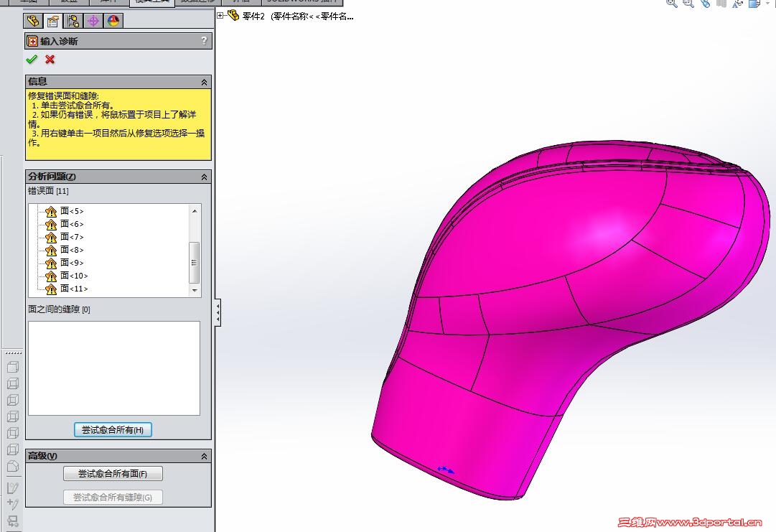Open the DisplayManager color ball tab
This screenshot has width=776, height=532.
pyautogui.click(x=113, y=21)
